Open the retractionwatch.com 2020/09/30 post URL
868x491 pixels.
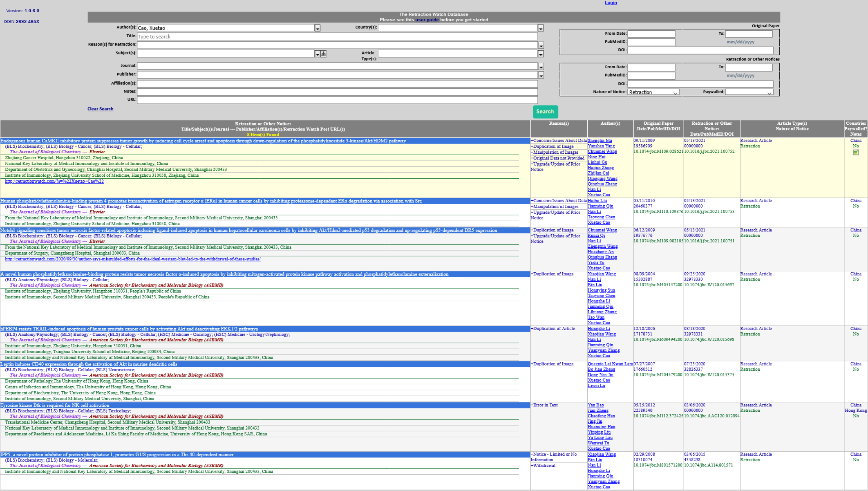[x=133, y=259]
